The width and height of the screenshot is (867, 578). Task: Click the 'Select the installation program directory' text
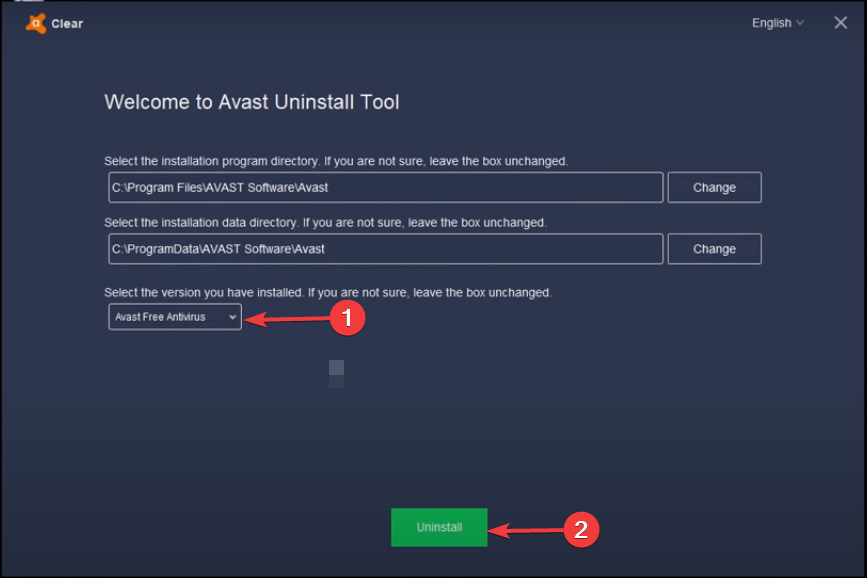pyautogui.click(x=212, y=162)
